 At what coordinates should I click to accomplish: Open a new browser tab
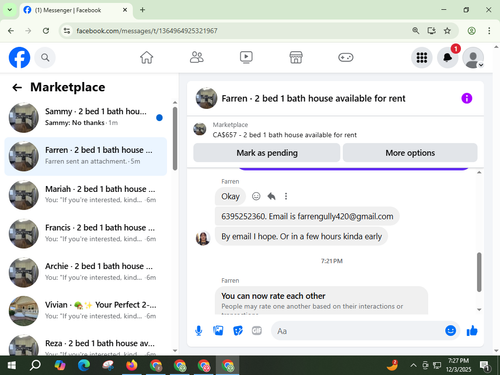pyautogui.click(x=142, y=10)
